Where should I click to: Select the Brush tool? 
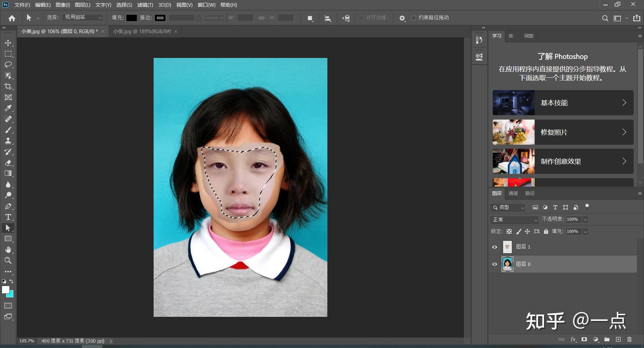8,130
